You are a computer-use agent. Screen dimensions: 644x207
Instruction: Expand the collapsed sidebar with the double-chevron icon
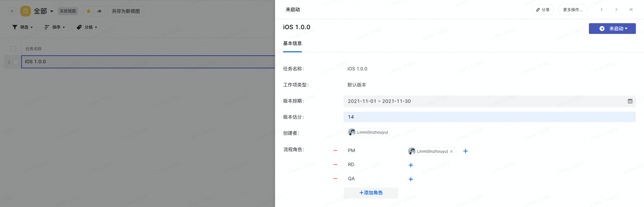pos(12,11)
